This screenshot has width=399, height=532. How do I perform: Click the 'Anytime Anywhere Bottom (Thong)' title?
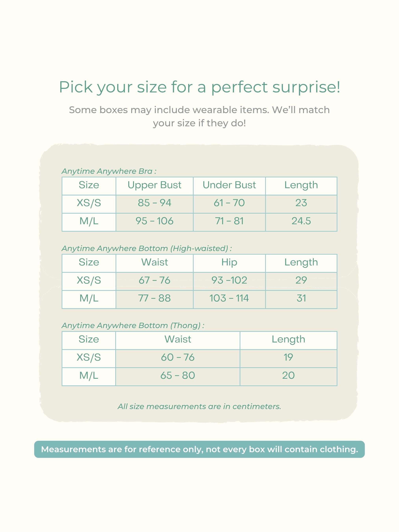[133, 326]
